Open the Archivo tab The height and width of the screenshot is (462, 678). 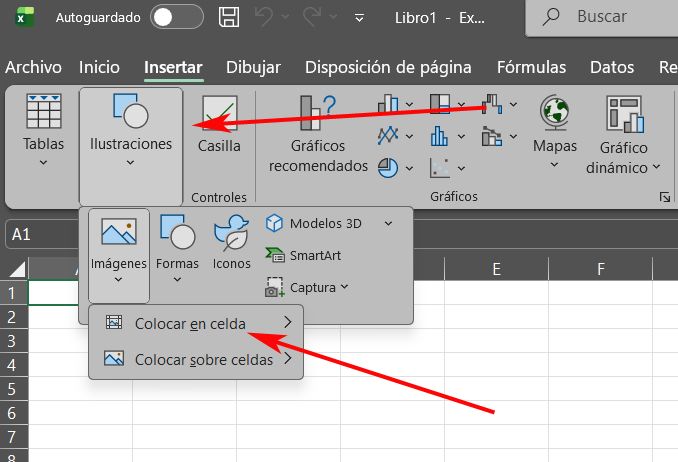coord(33,67)
